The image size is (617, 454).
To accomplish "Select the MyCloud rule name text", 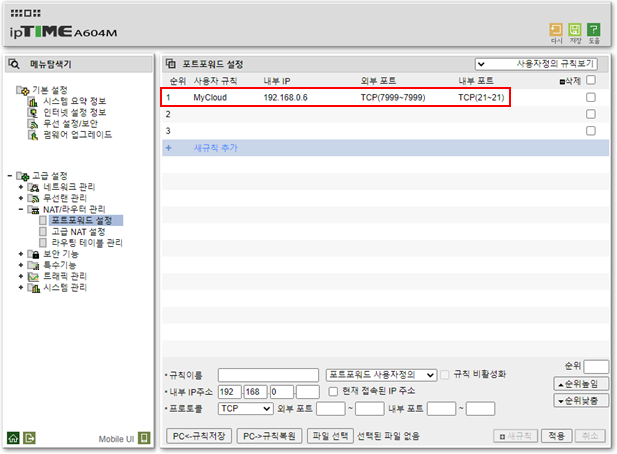I will [x=210, y=98].
